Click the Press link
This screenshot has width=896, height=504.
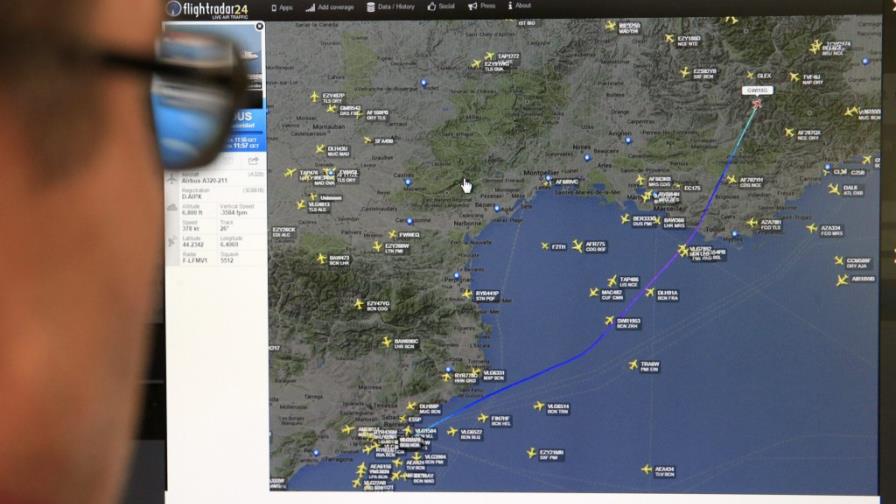[483, 6]
